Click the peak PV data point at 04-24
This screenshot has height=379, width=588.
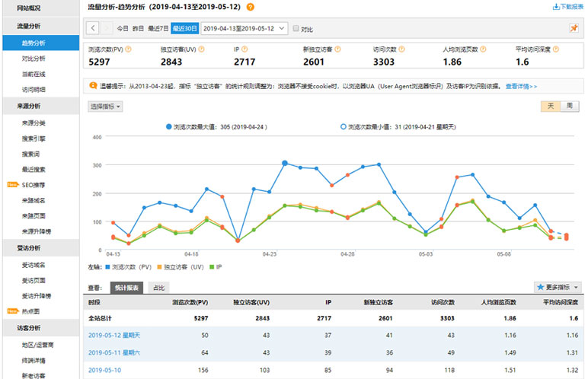tap(285, 163)
